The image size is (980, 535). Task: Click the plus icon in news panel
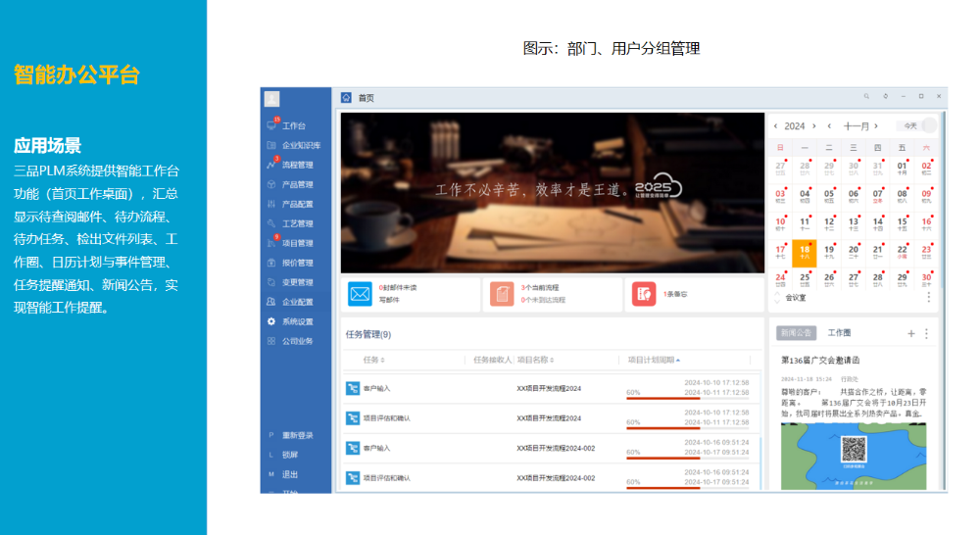click(911, 334)
